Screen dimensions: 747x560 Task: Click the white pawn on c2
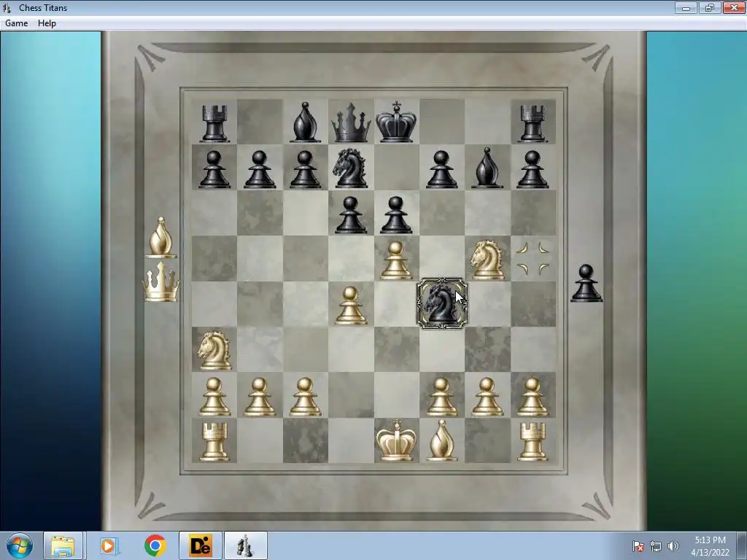(x=305, y=397)
